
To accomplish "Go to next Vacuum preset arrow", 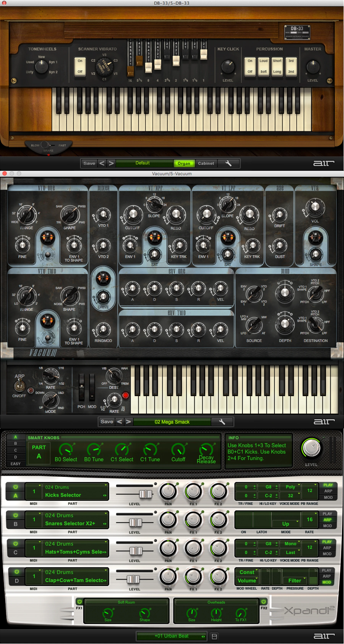I will coord(128,422).
